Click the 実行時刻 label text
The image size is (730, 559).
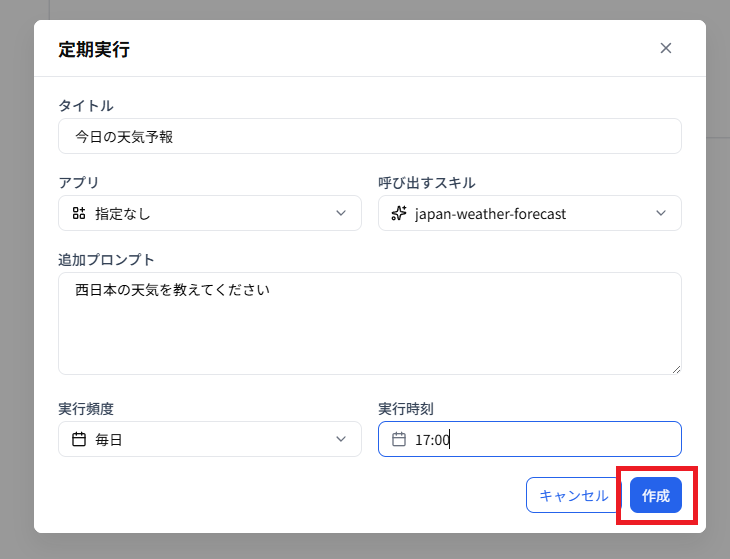(406, 409)
